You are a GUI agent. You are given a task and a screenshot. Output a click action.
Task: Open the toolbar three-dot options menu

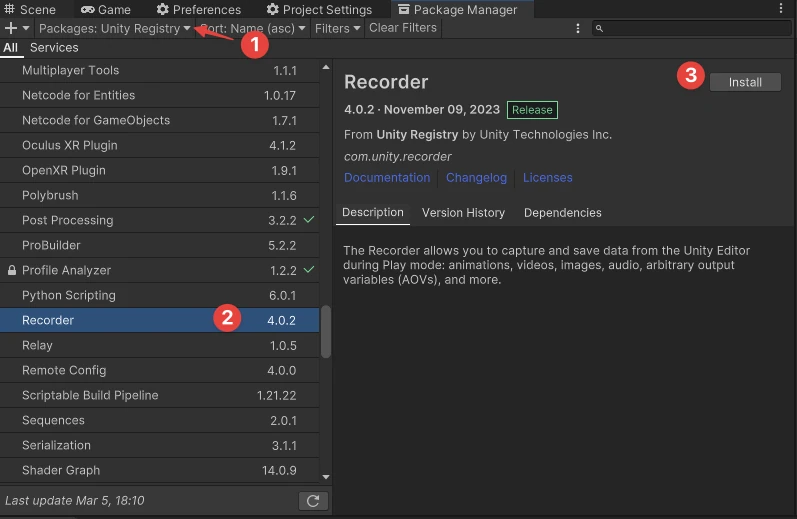(x=577, y=28)
